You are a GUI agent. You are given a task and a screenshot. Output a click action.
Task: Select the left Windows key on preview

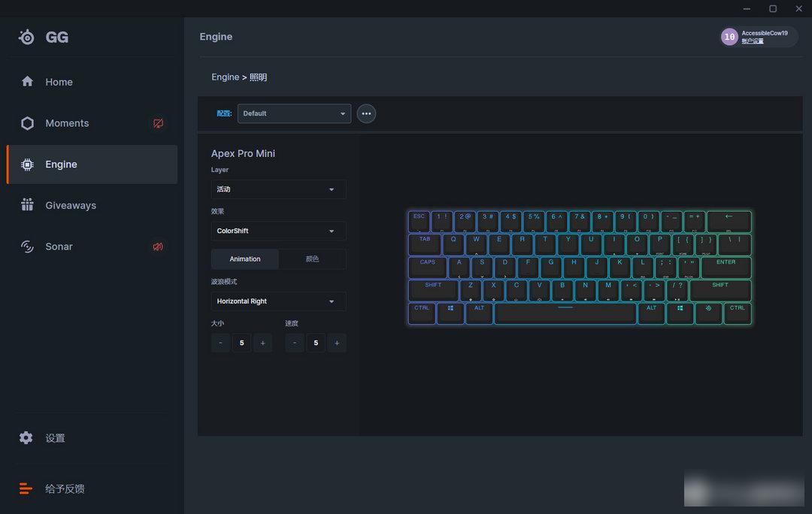450,313
